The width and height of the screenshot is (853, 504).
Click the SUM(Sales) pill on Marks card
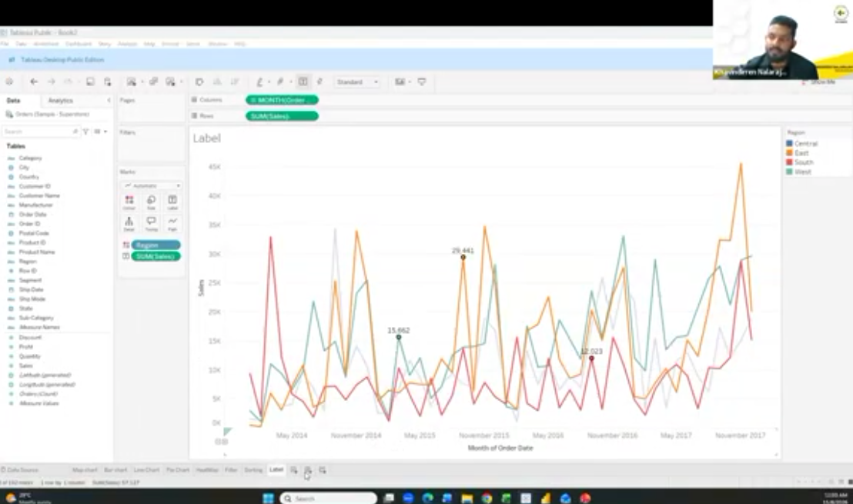point(156,256)
